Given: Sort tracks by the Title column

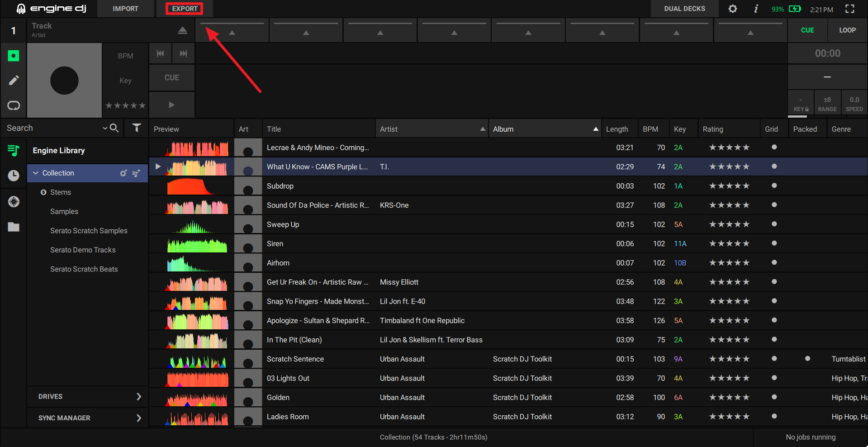Looking at the screenshot, I should point(318,129).
